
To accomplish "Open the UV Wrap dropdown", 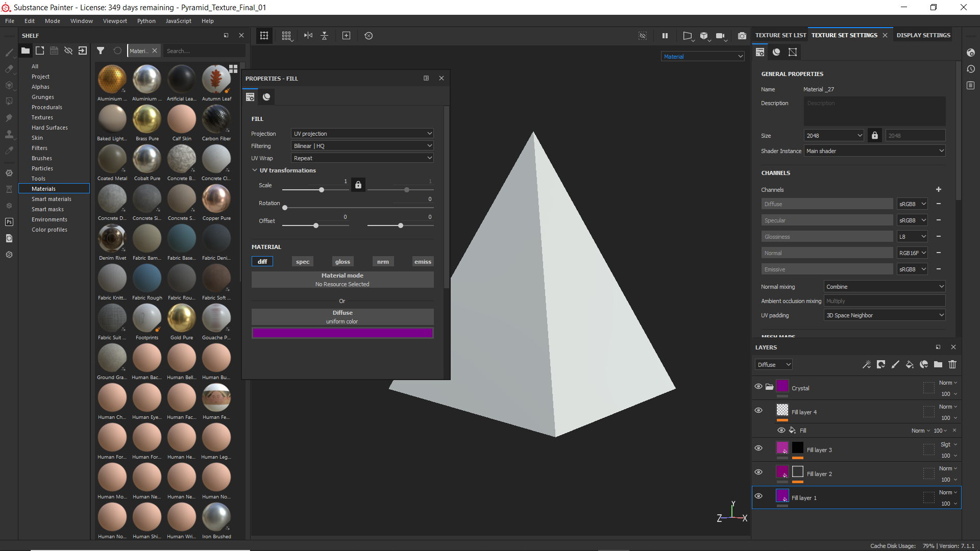I will click(362, 158).
